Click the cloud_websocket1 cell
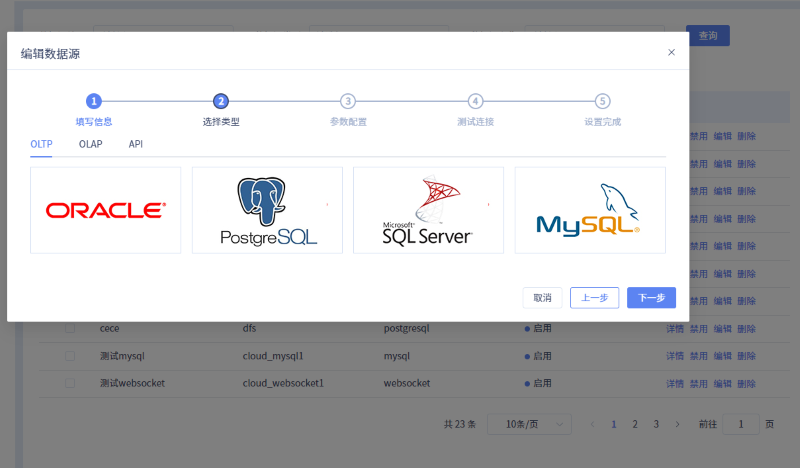 pyautogui.click(x=283, y=383)
